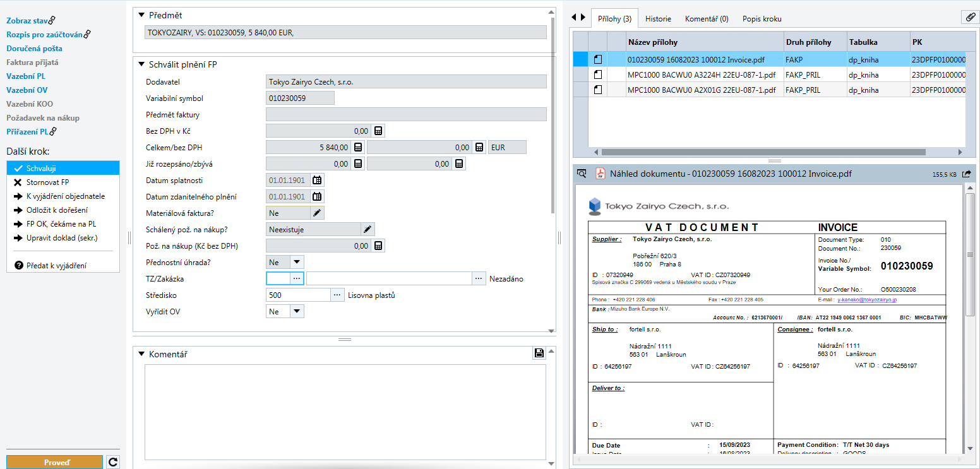Select Předat k vyjádření option

[63, 266]
